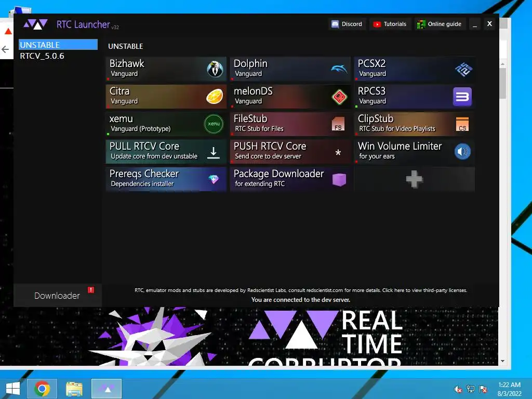This screenshot has height=399, width=532.
Task: Click the PUSH RTCV Core asterisk icon
Action: coord(338,153)
